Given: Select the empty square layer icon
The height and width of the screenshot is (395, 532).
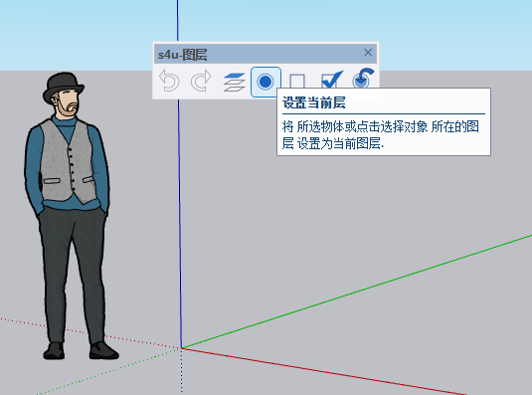Looking at the screenshot, I should [297, 82].
